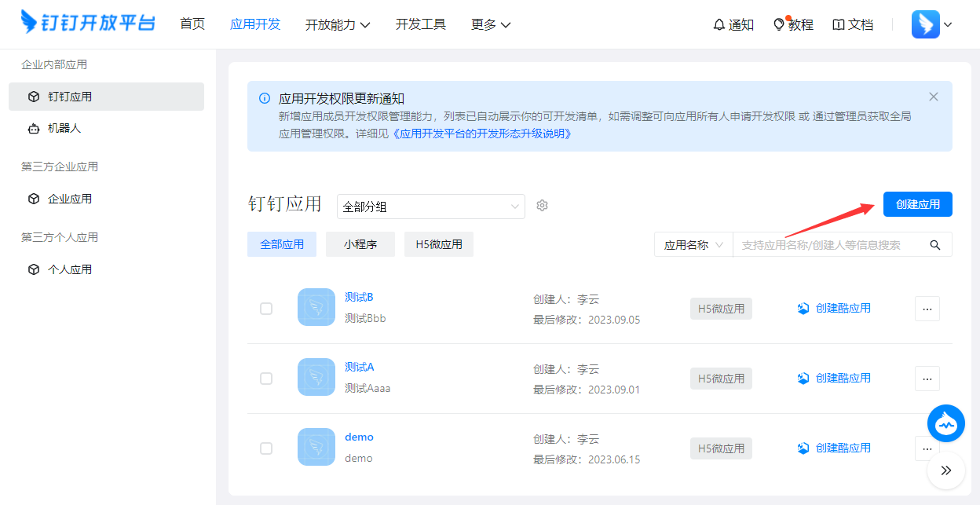Switch to the 小程序 filter tab
Screen dimensions: 980x505
coord(360,244)
